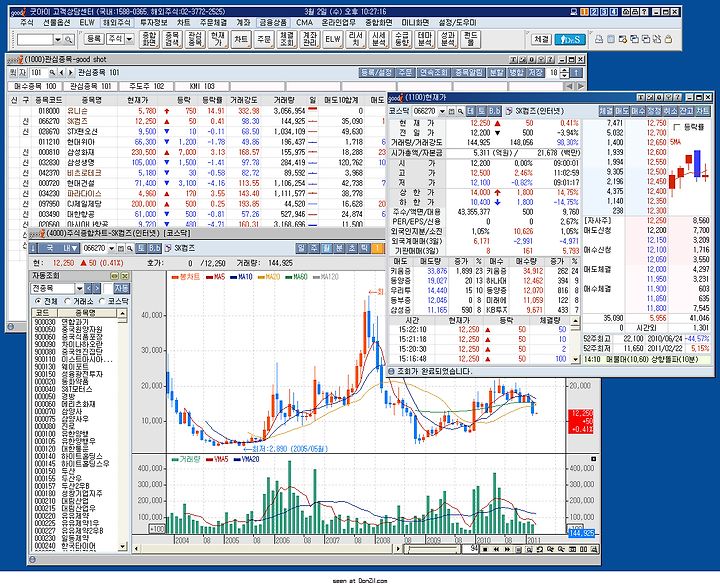Click the 수급동향 toolbar button
This screenshot has height=588, width=720.
pos(402,39)
